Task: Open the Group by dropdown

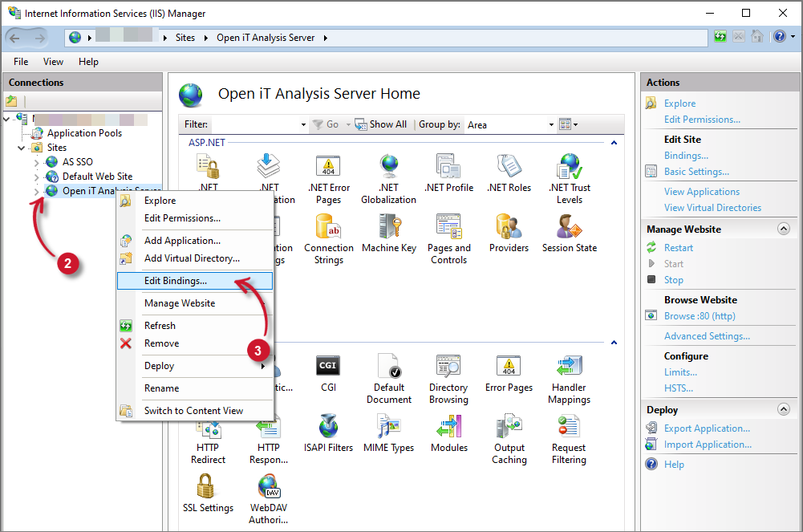Action: click(510, 124)
